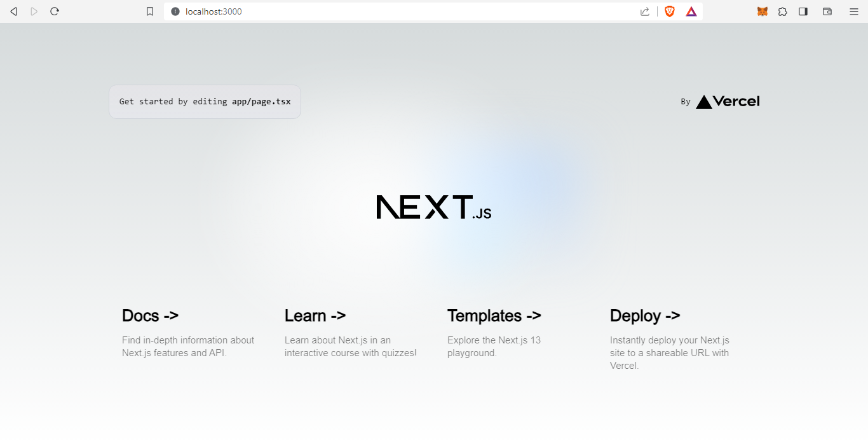Open the MetaMask fox extension
The width and height of the screenshot is (868, 442).
(763, 11)
